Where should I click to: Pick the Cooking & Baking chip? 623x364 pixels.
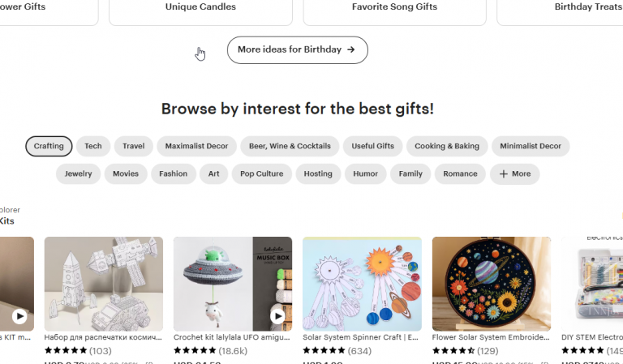pyautogui.click(x=447, y=146)
